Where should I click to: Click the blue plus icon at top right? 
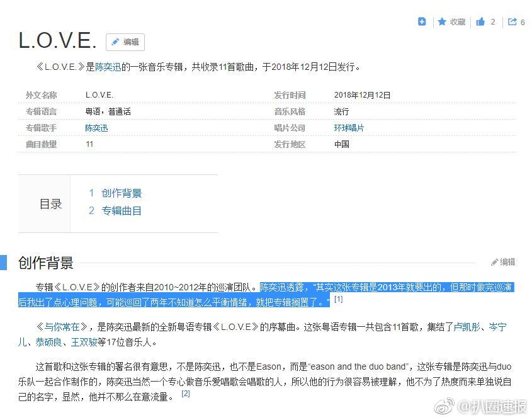421,21
